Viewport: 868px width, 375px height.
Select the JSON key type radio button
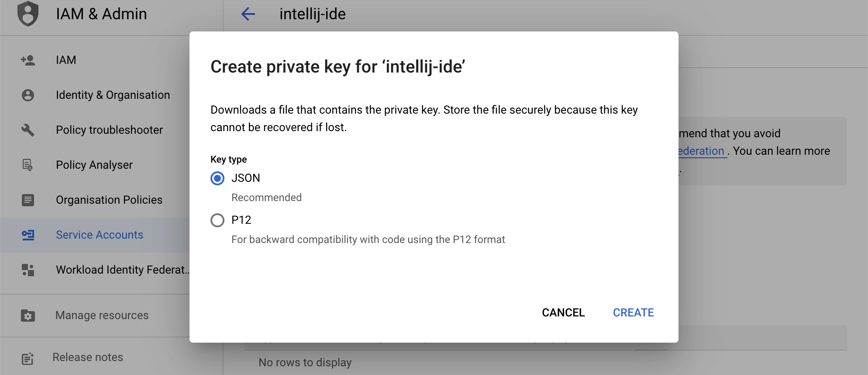pos(217,178)
